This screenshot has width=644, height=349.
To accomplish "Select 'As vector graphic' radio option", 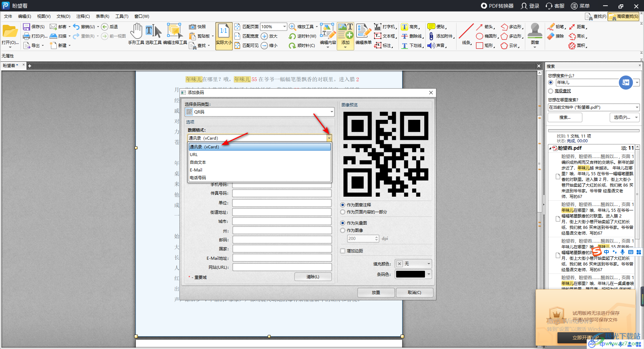I will 342,223.
